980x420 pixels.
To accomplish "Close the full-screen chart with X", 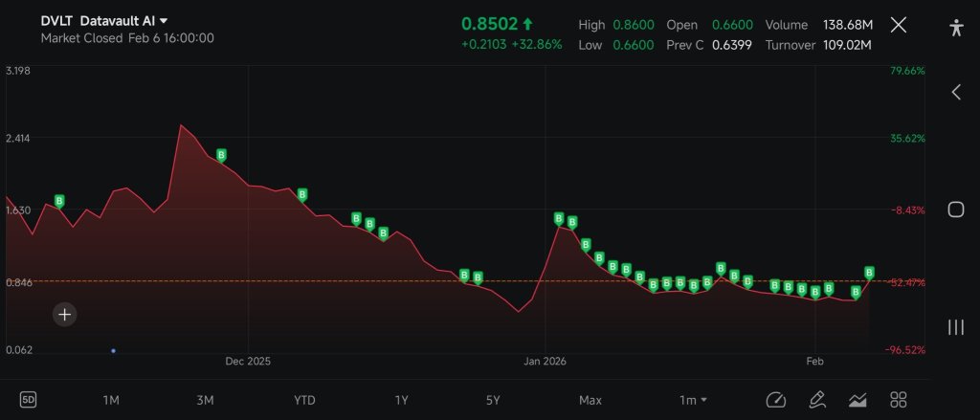I will 898,25.
